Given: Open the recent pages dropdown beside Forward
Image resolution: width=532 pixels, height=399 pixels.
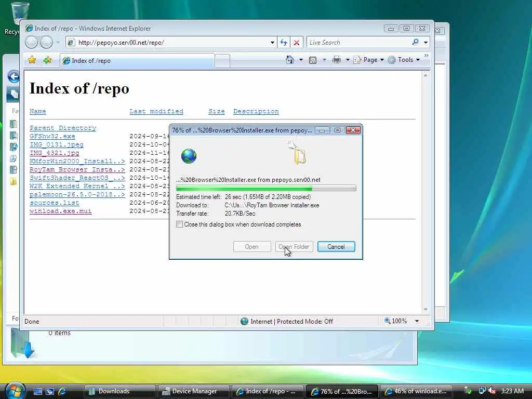Looking at the screenshot, I should 58,43.
